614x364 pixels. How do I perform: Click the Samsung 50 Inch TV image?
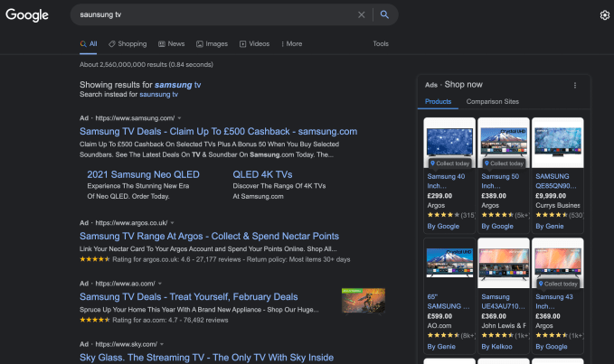[504, 143]
